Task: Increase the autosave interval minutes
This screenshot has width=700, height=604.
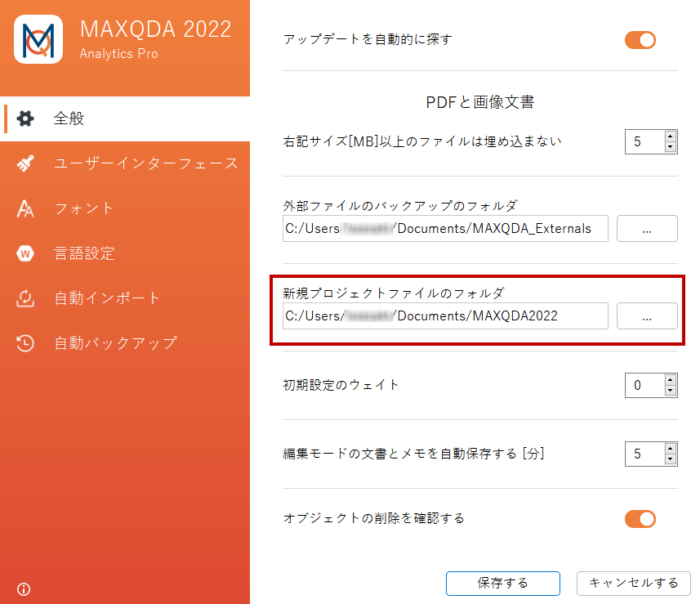Action: click(x=670, y=449)
